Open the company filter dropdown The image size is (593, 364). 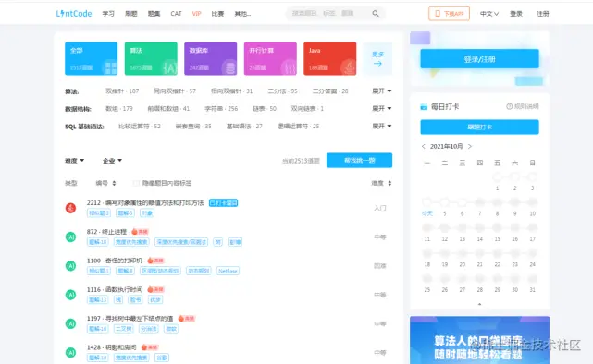click(112, 161)
